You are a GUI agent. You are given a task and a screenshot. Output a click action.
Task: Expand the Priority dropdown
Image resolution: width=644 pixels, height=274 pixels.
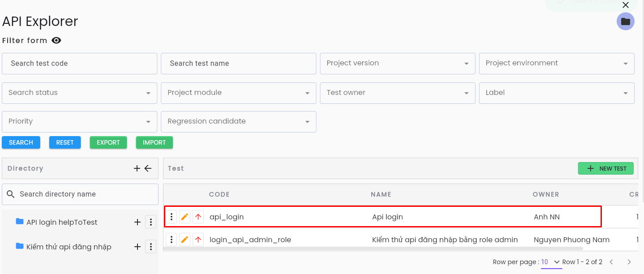pos(80,122)
